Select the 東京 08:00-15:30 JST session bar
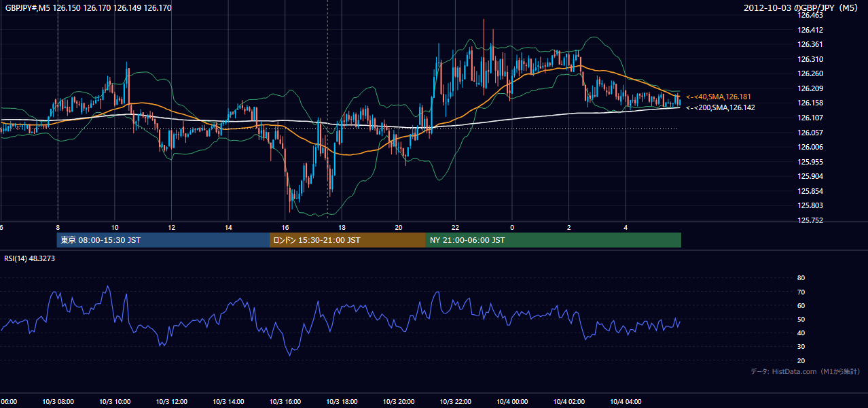 point(163,240)
